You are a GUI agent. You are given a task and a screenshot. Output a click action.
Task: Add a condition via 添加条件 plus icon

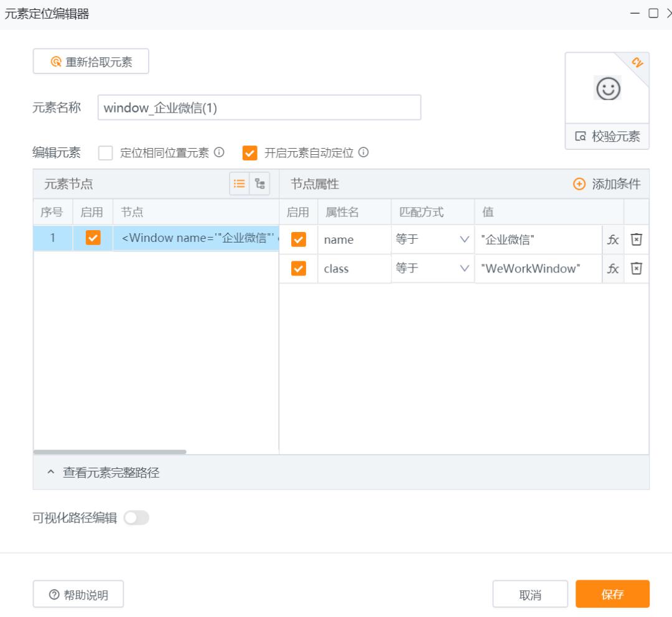(x=579, y=184)
